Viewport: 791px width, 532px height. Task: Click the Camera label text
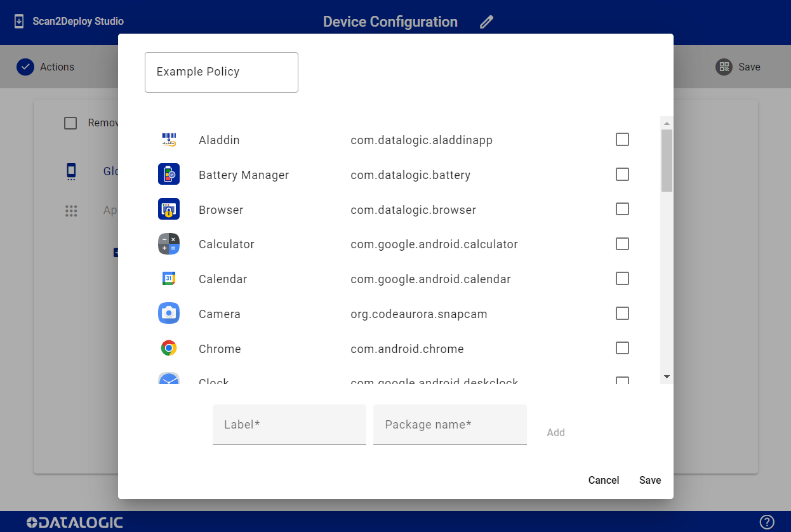[220, 314]
